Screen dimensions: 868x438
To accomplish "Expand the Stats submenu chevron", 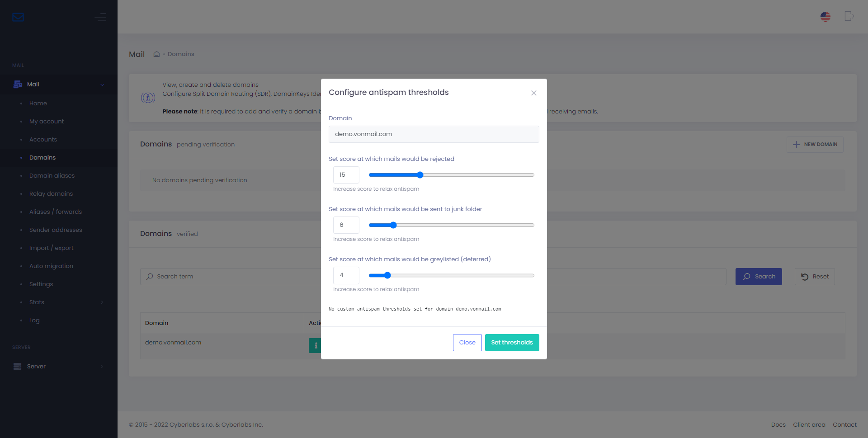I will 102,302.
